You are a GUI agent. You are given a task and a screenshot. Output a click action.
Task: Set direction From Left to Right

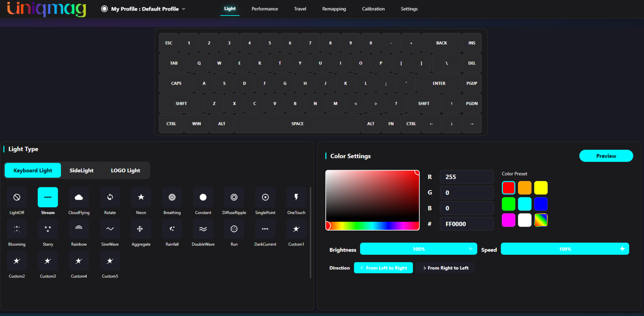pyautogui.click(x=383, y=268)
